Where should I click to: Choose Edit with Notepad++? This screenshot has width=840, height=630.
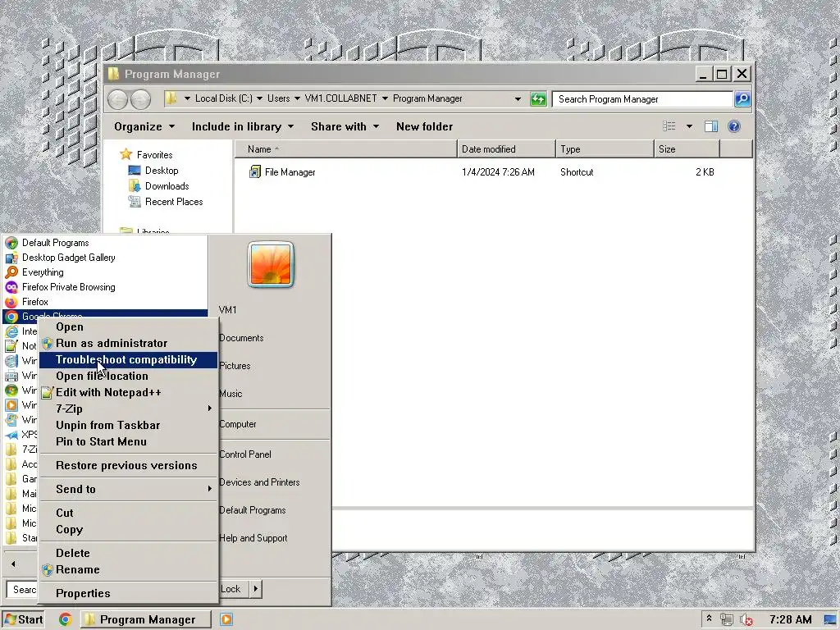128,392
